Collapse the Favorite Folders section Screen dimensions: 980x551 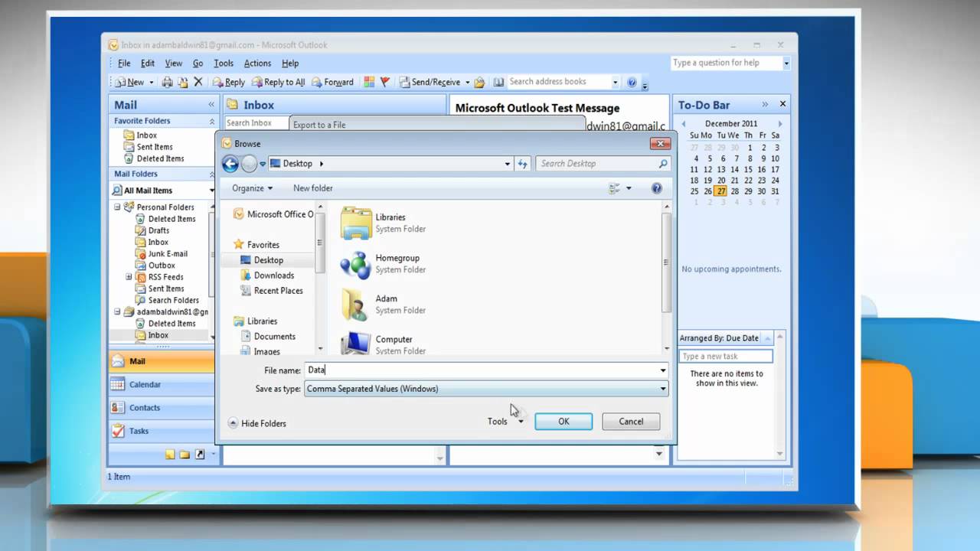click(x=212, y=121)
